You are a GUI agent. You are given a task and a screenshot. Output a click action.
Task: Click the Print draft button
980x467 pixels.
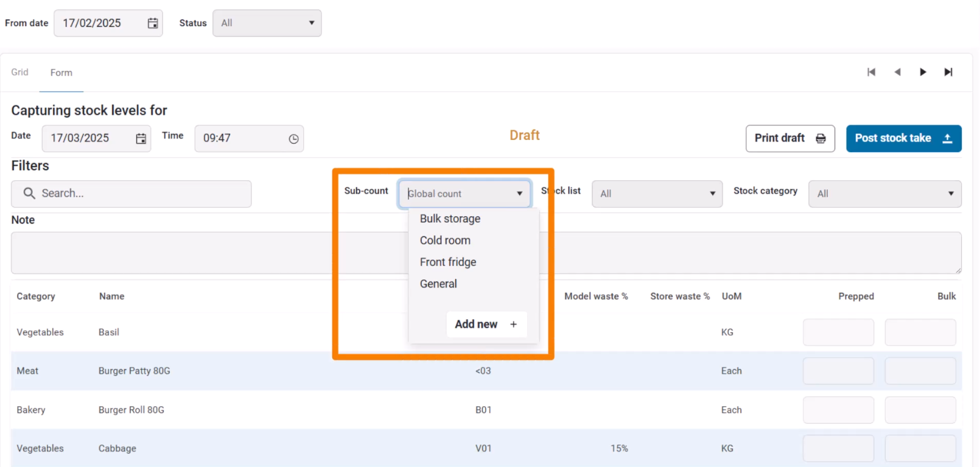[789, 138]
